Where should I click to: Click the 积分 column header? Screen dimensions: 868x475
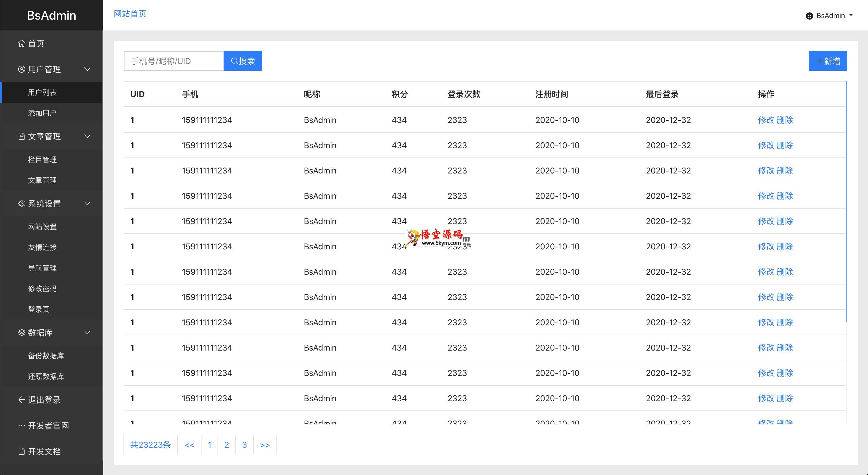400,94
